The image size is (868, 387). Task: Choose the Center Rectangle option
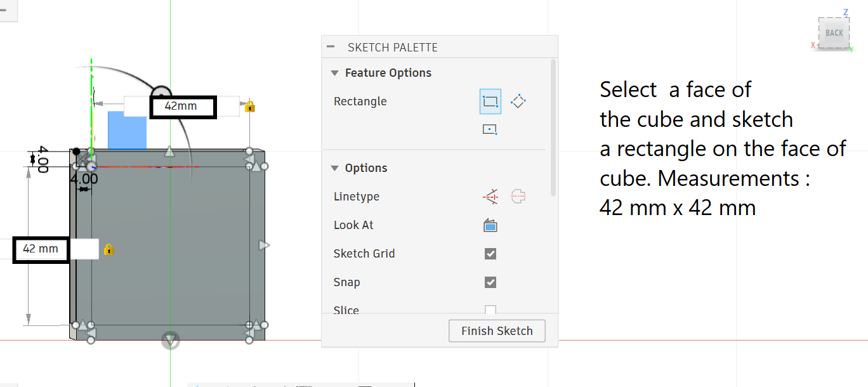pyautogui.click(x=490, y=129)
